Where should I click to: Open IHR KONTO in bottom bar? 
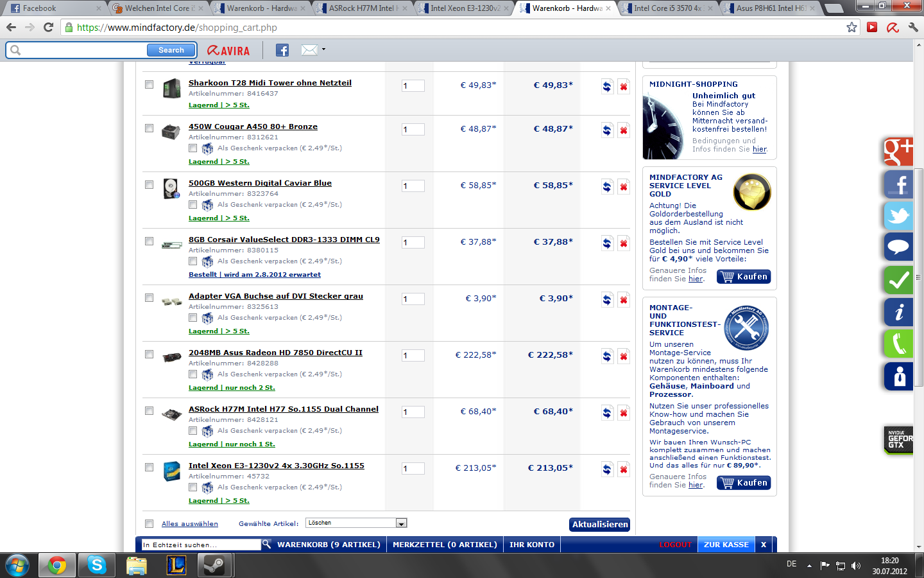point(532,545)
